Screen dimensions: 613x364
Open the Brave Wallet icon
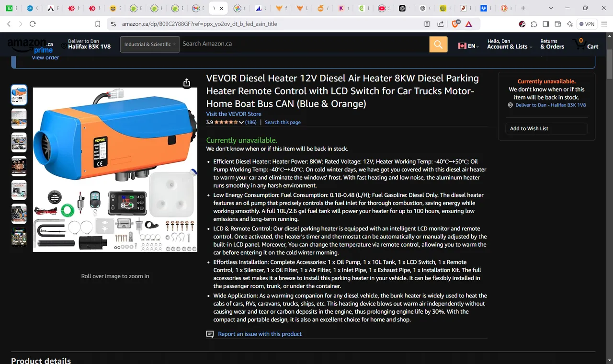tap(558, 24)
